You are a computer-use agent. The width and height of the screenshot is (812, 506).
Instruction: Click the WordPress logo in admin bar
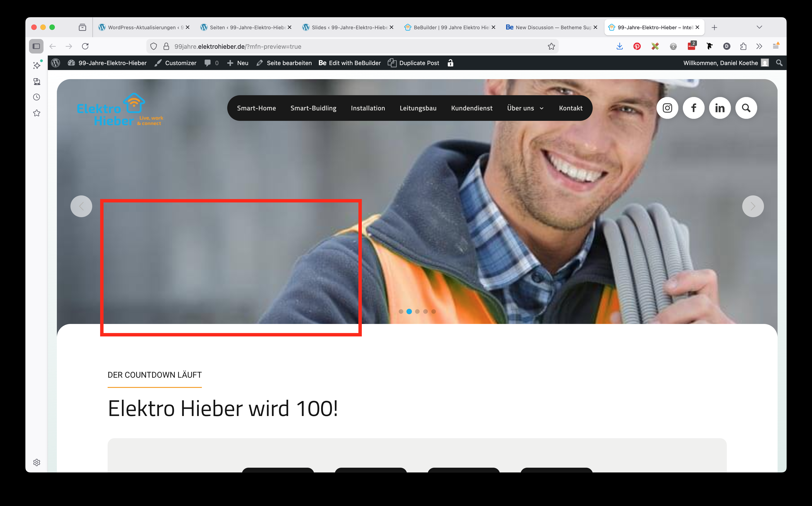56,63
